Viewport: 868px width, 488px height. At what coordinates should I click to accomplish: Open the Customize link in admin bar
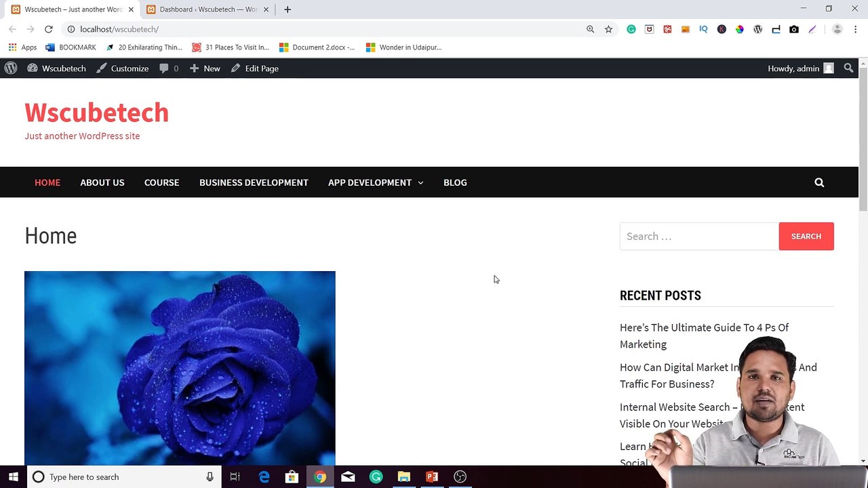pyautogui.click(x=122, y=68)
